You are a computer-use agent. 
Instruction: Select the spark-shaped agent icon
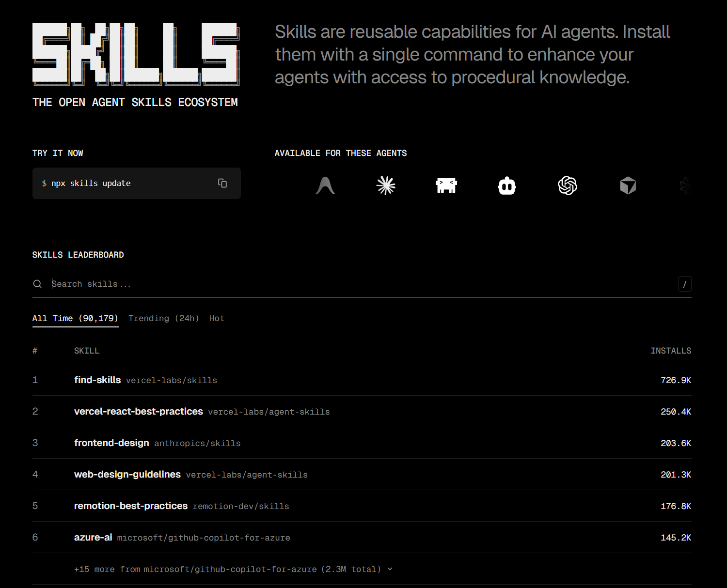pos(386,185)
